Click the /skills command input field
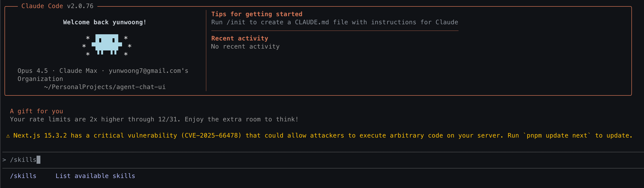The height and width of the screenshot is (188, 644). click(322, 160)
